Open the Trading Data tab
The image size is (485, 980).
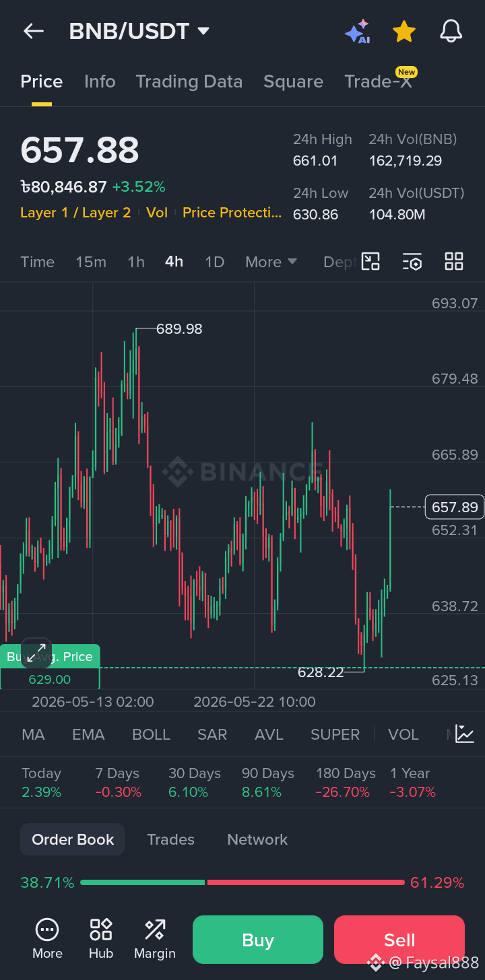point(189,81)
